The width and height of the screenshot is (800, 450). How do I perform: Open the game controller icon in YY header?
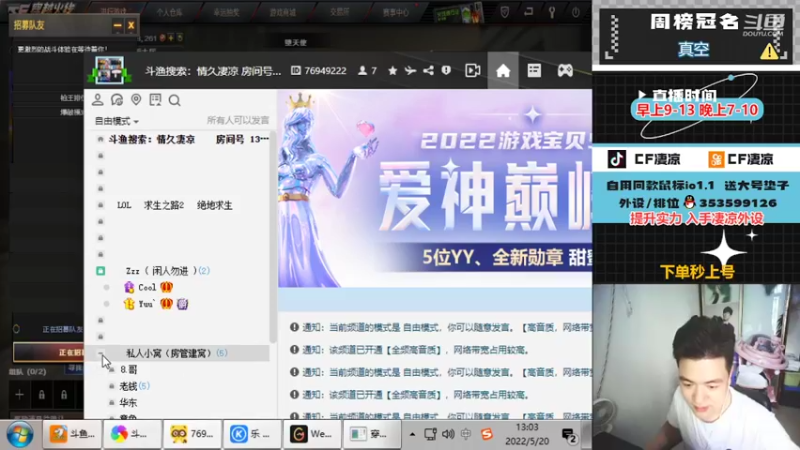coord(565,70)
